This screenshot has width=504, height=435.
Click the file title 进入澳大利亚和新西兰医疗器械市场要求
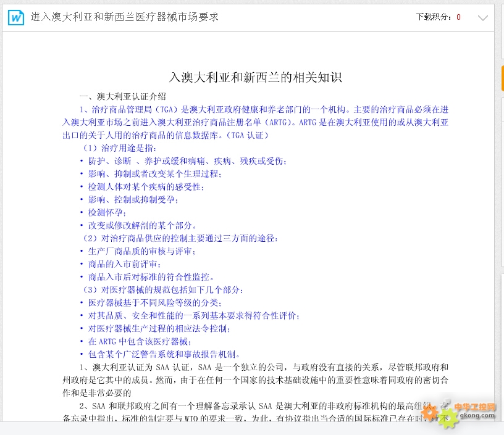pyautogui.click(x=124, y=17)
